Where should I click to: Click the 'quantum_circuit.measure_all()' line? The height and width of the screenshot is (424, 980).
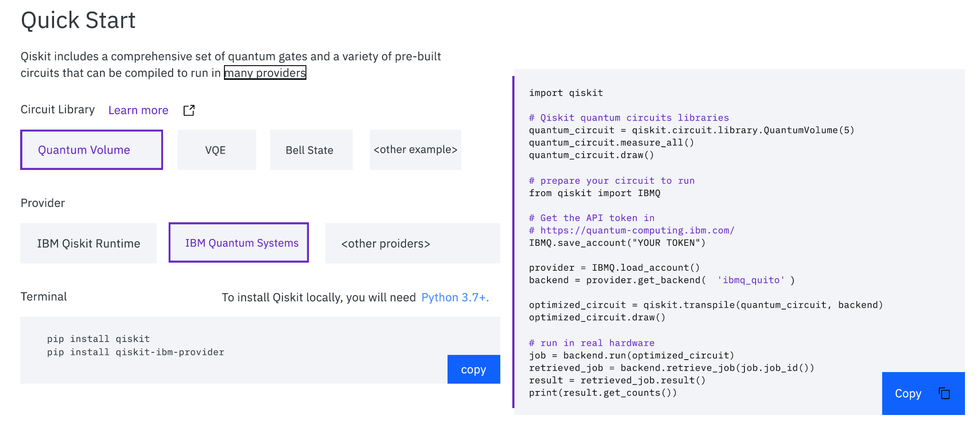pos(611,142)
